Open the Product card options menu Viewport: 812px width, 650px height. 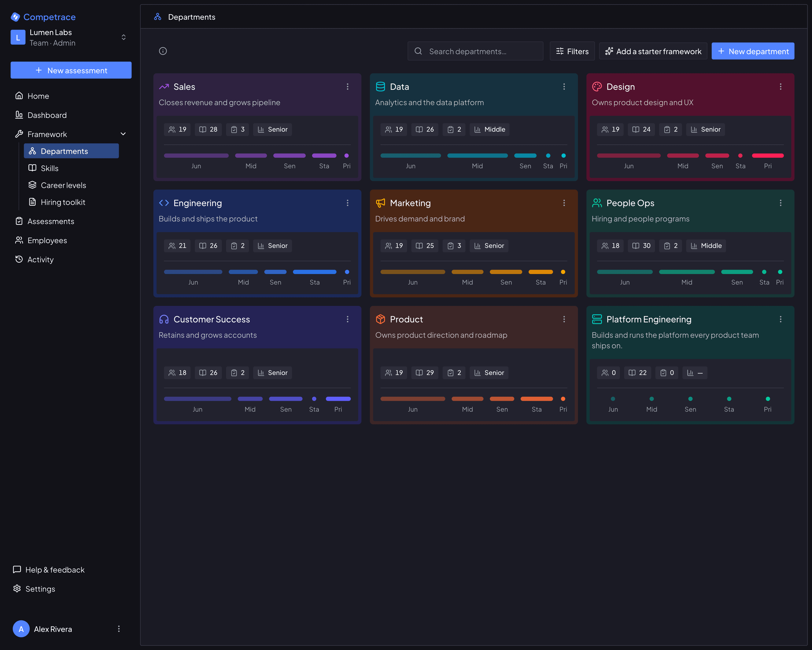[x=564, y=319]
